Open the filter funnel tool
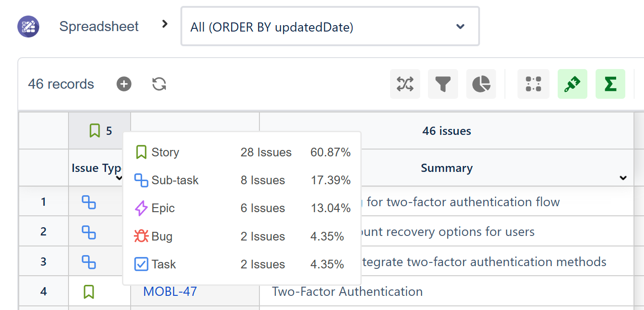Image resolution: width=644 pixels, height=310 pixels. (443, 84)
